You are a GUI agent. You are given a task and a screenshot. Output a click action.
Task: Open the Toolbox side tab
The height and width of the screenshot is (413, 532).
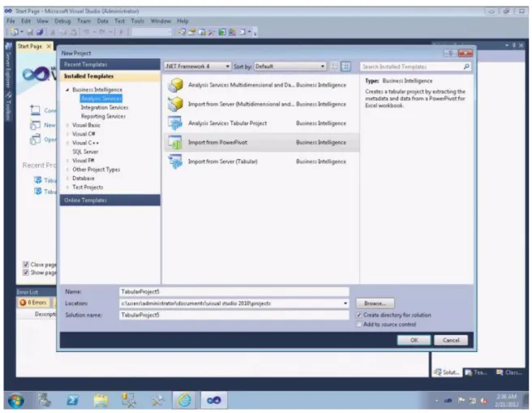click(8, 107)
